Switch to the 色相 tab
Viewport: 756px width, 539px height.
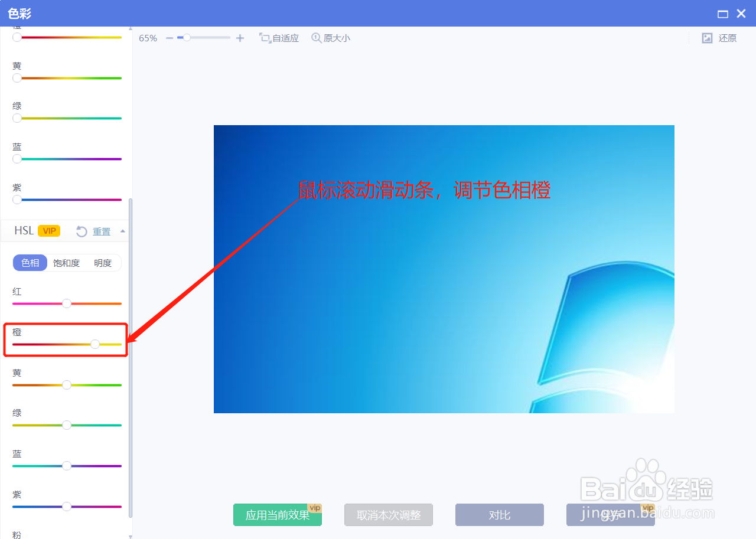(30, 263)
